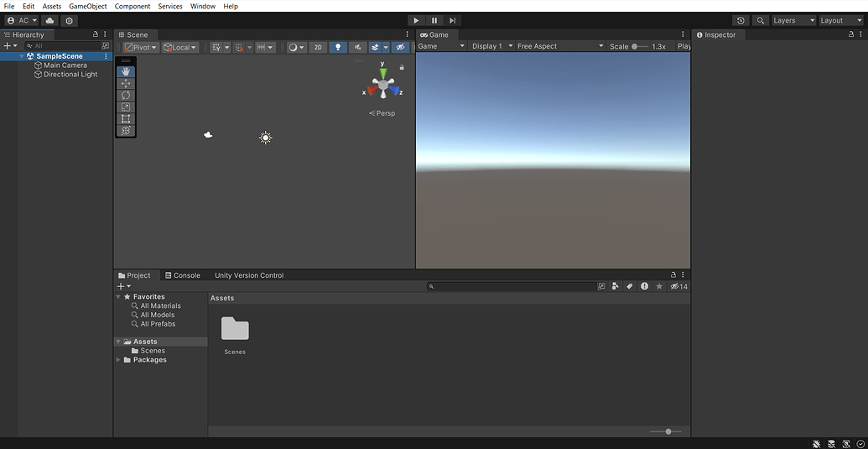Image resolution: width=868 pixels, height=449 pixels.
Task: Click the global search magnifier icon
Action: click(x=761, y=20)
